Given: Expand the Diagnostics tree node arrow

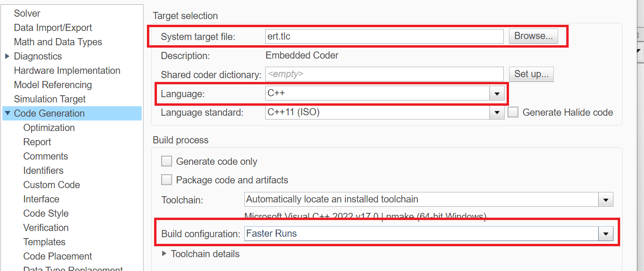Looking at the screenshot, I should point(7,56).
